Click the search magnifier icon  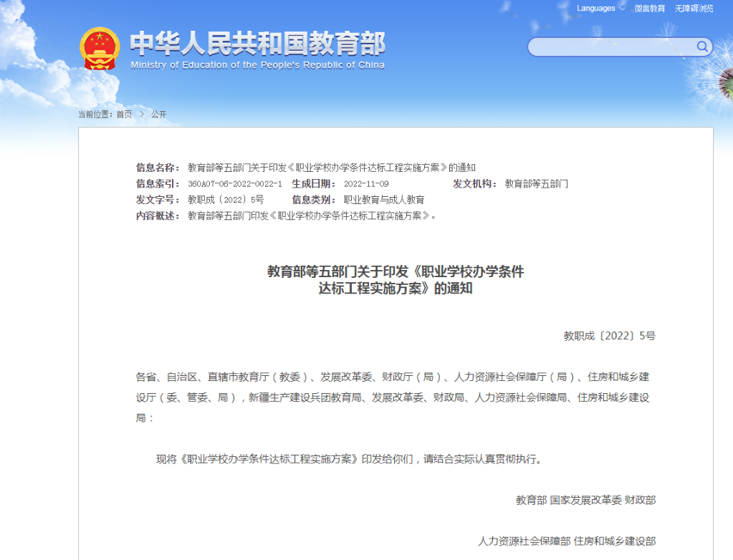click(703, 47)
